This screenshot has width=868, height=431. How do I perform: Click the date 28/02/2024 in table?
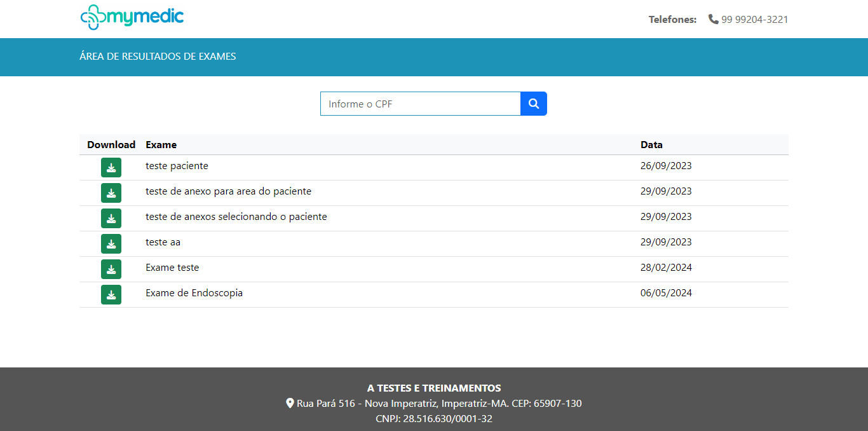coord(666,268)
